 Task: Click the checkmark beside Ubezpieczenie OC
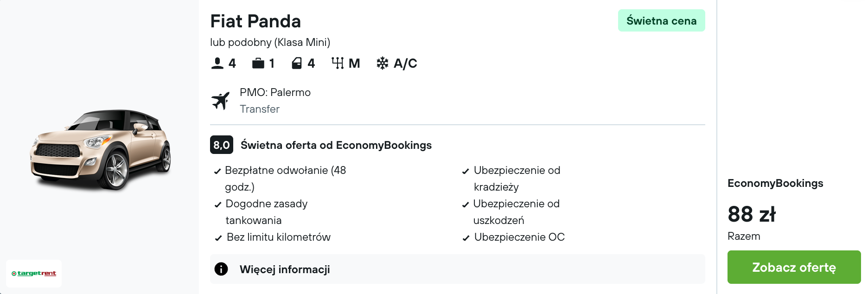[466, 238]
